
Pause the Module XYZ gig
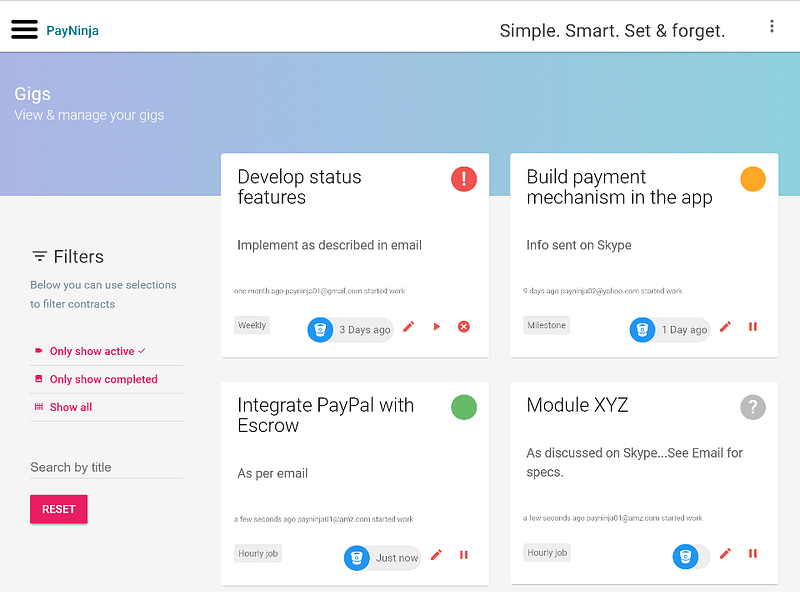tap(753, 553)
